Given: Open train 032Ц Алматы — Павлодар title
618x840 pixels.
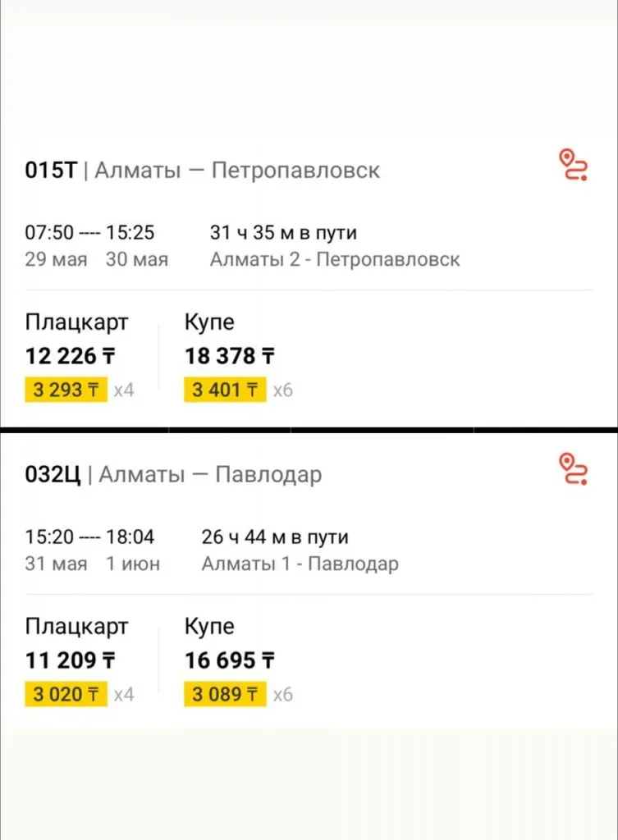Looking at the screenshot, I should pyautogui.click(x=174, y=475).
